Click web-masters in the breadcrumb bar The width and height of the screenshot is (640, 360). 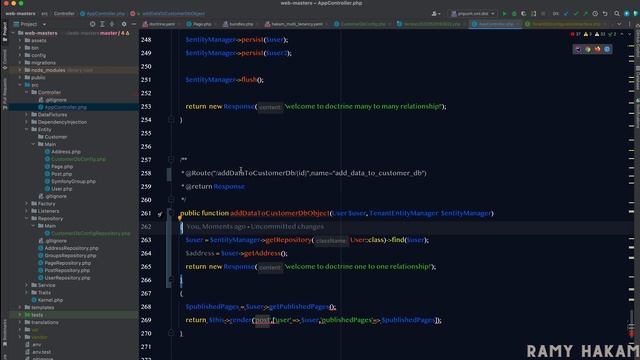coord(20,13)
